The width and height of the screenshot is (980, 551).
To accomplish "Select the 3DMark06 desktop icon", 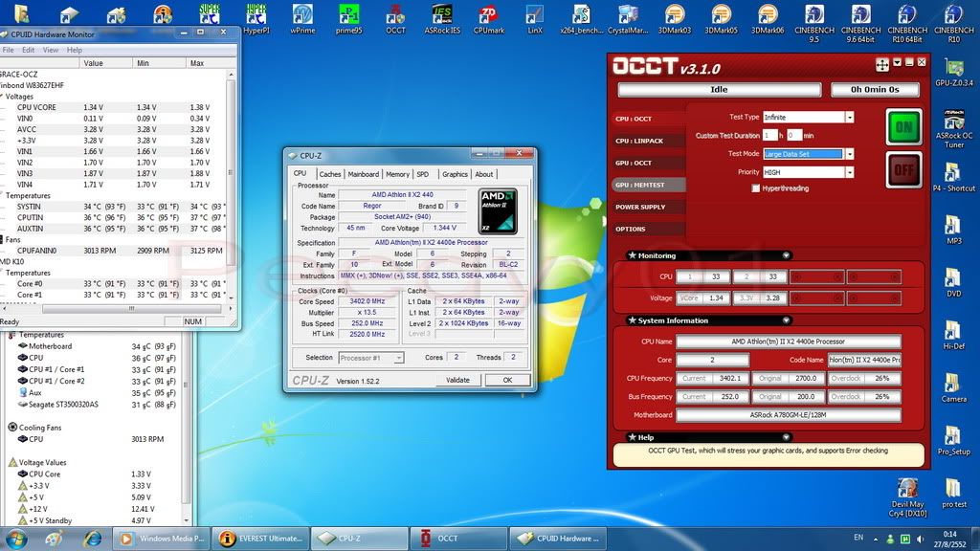I will pyautogui.click(x=768, y=19).
